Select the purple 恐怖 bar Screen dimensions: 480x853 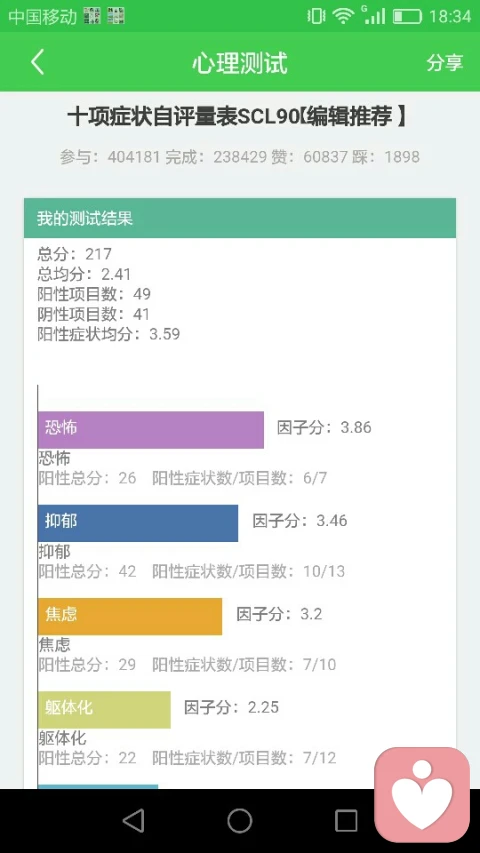click(x=151, y=430)
